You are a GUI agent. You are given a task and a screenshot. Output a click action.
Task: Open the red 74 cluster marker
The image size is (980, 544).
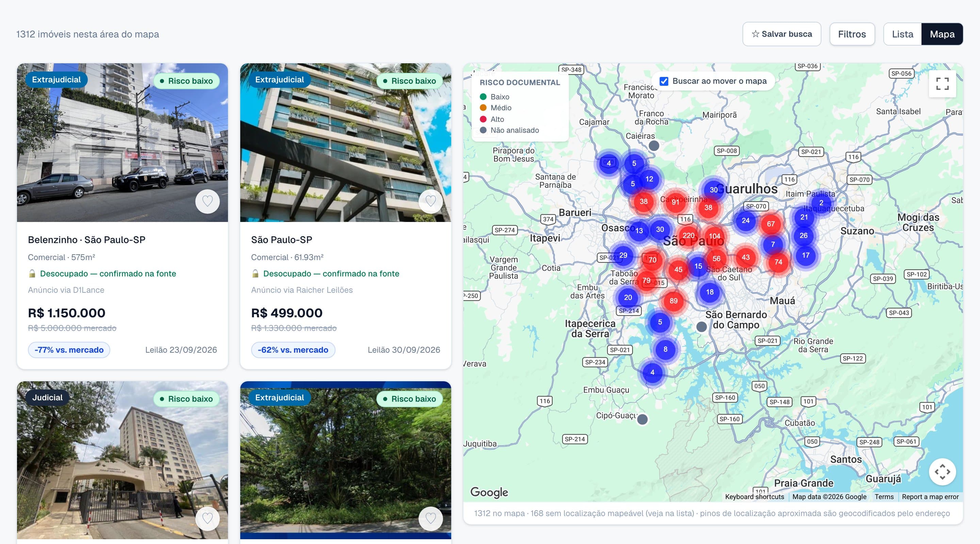click(778, 262)
